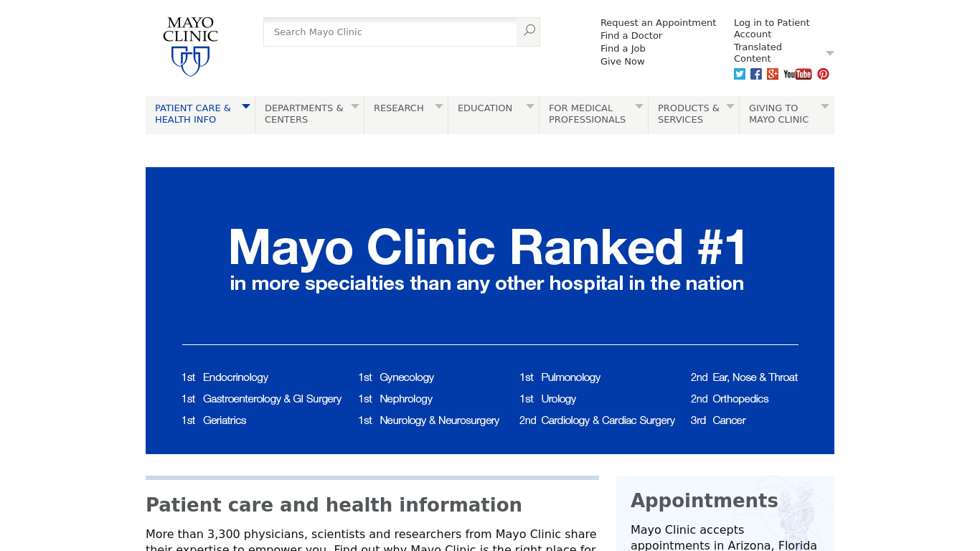Image resolution: width=980 pixels, height=551 pixels.
Task: Click 'Cardiology & Cardiac Surgery' text
Action: coord(608,420)
